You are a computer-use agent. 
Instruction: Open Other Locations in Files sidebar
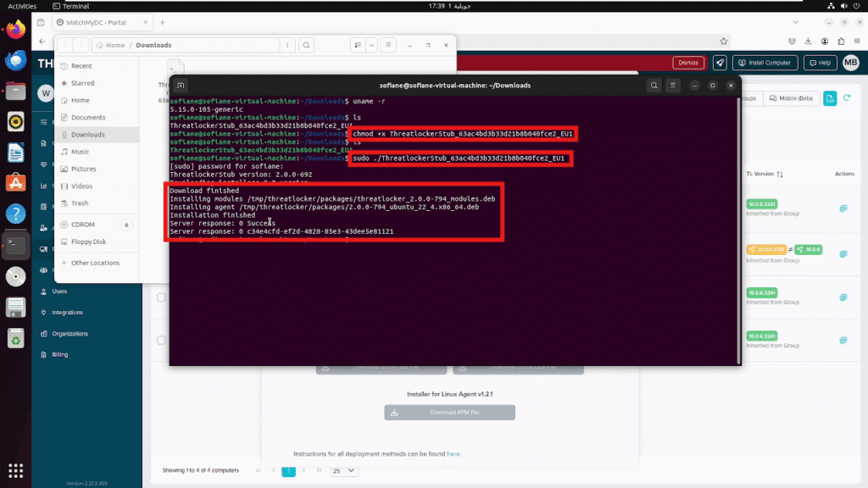click(x=97, y=263)
